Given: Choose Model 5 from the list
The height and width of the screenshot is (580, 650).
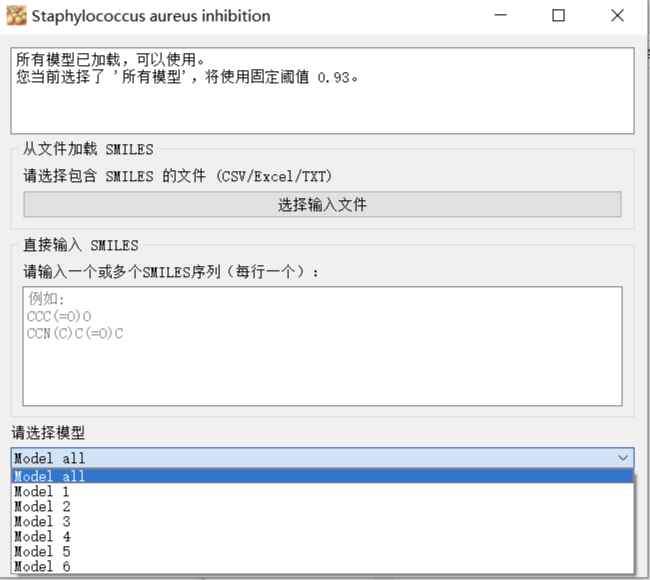Looking at the screenshot, I should [322, 551].
